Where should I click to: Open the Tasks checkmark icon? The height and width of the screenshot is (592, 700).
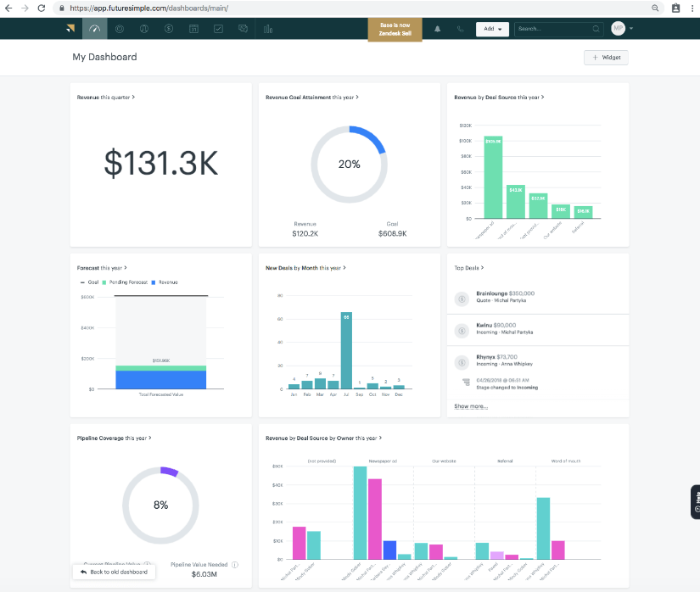click(218, 28)
